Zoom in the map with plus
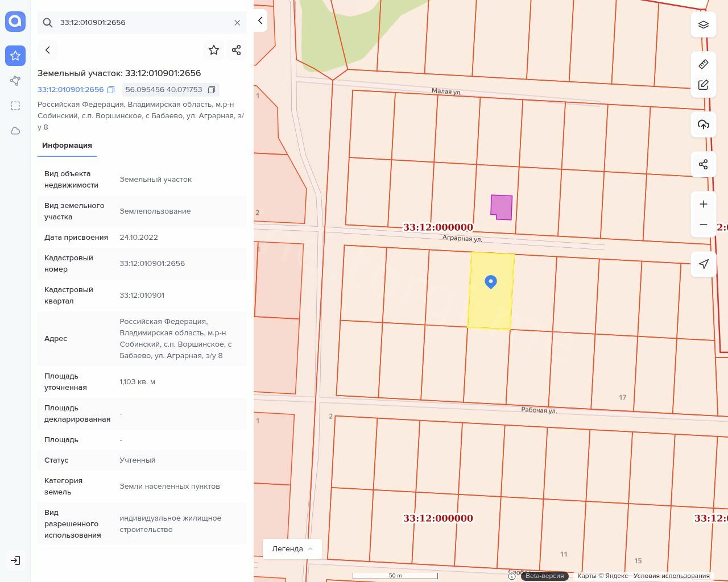Image resolution: width=728 pixels, height=582 pixels. pos(704,204)
